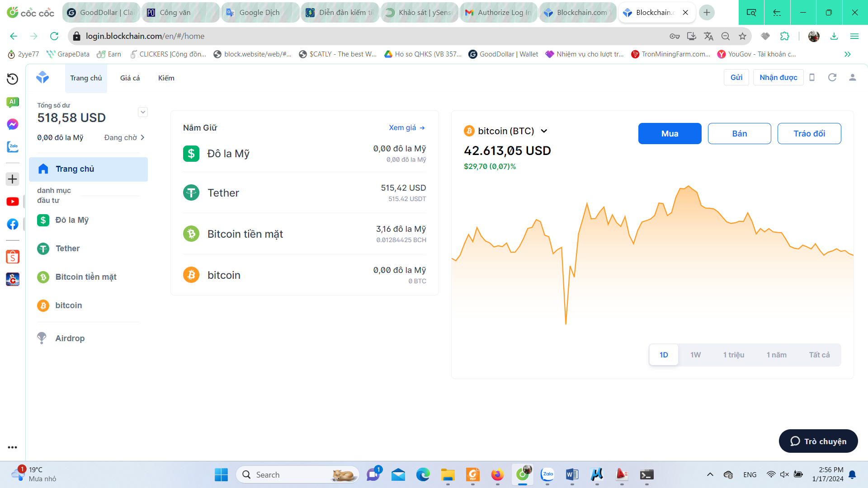The image size is (868, 488).
Task: Select the 1 năm chart range
Action: 776,355
